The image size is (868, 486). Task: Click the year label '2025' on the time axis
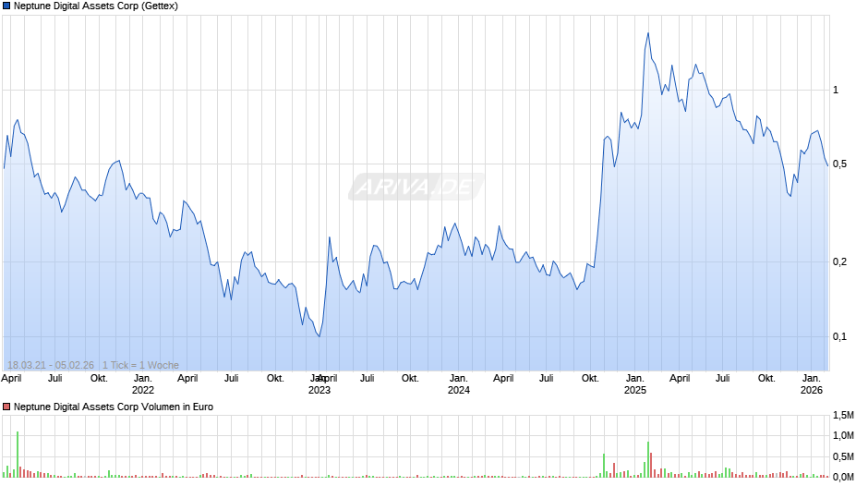click(635, 390)
